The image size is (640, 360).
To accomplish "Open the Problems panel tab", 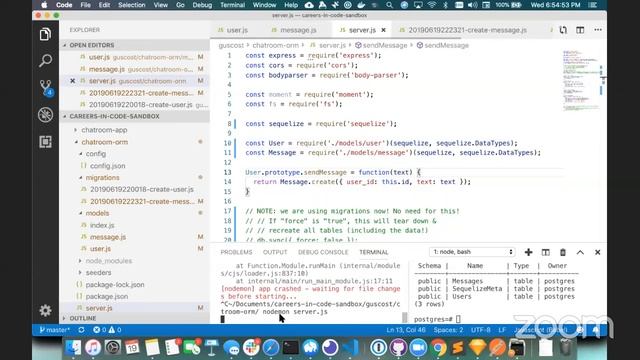I will [x=236, y=252].
